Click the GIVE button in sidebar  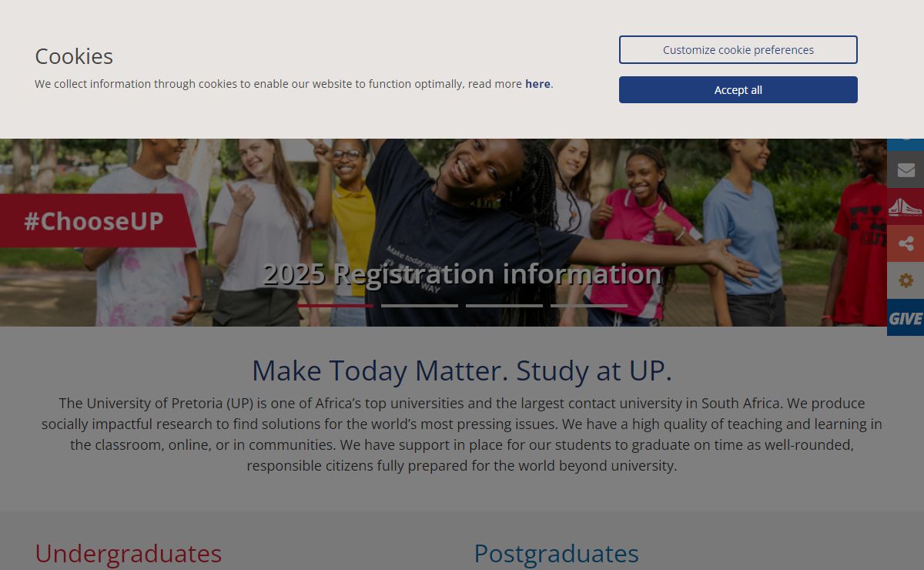pyautogui.click(x=906, y=317)
